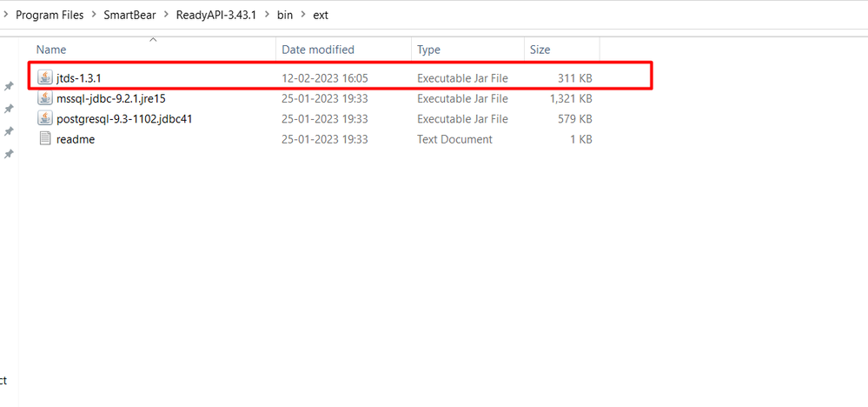The width and height of the screenshot is (868, 407).
Task: Click the mssql-jdbc-9.2.1.jre15 file name
Action: click(x=111, y=99)
